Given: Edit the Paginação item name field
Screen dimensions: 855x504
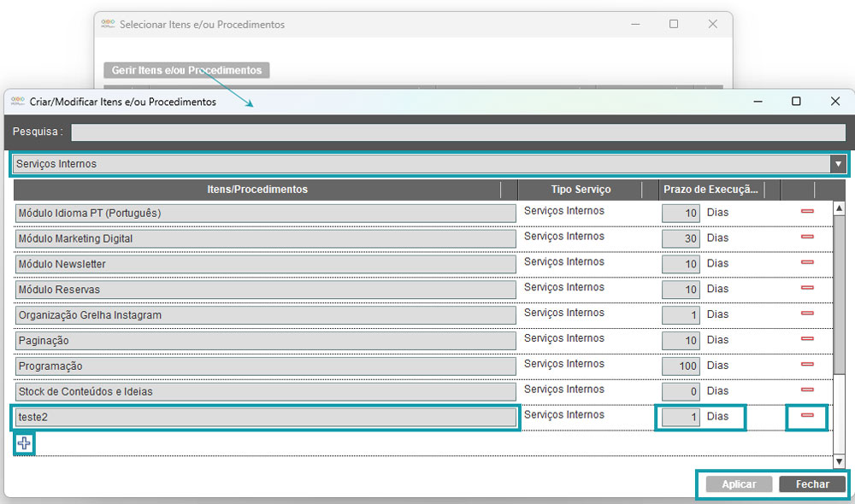Looking at the screenshot, I should pos(266,341).
